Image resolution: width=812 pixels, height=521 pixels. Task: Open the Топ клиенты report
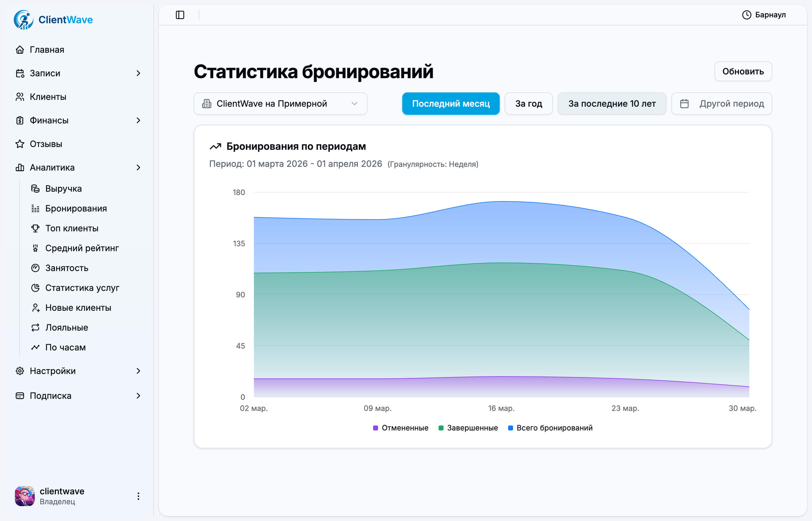pyautogui.click(x=72, y=228)
